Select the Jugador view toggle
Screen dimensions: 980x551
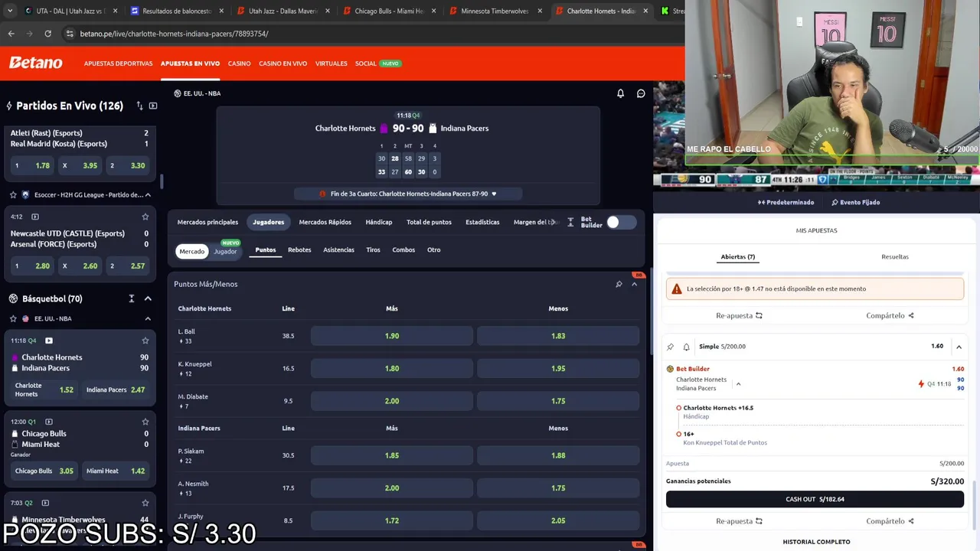pos(225,252)
